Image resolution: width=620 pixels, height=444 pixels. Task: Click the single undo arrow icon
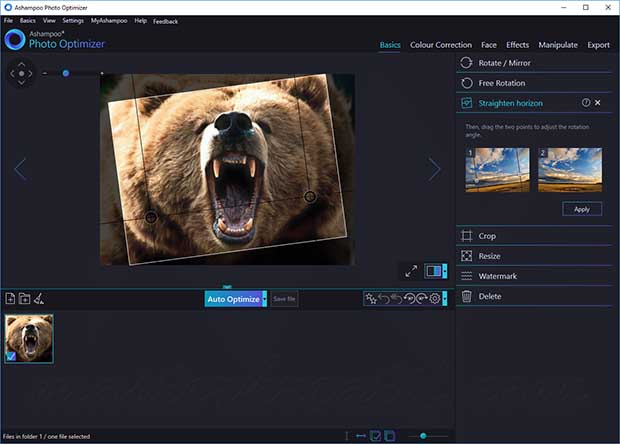384,299
